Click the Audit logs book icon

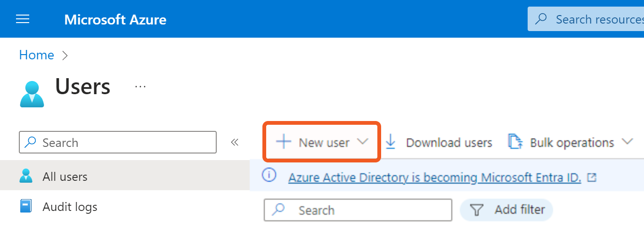coord(26,206)
